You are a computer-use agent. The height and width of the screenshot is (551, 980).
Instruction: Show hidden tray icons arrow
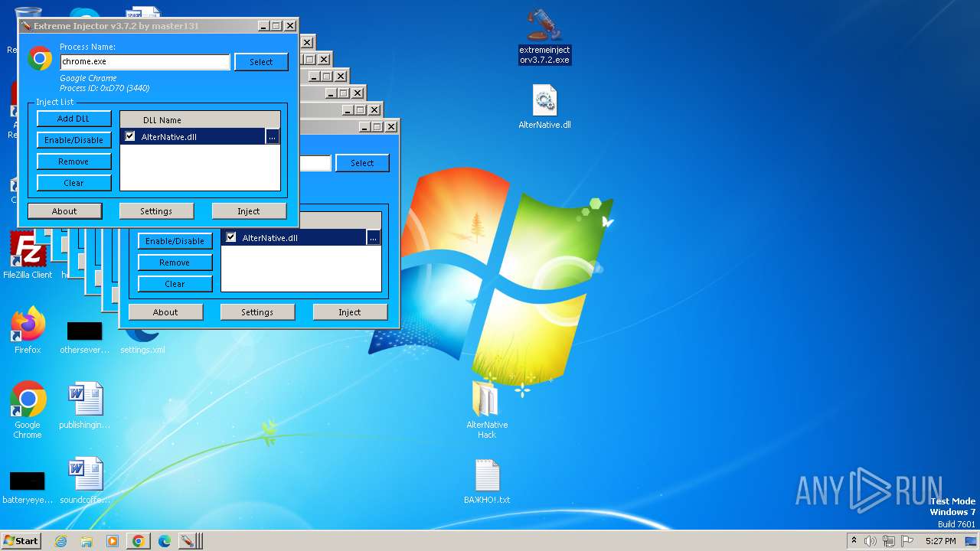point(854,541)
